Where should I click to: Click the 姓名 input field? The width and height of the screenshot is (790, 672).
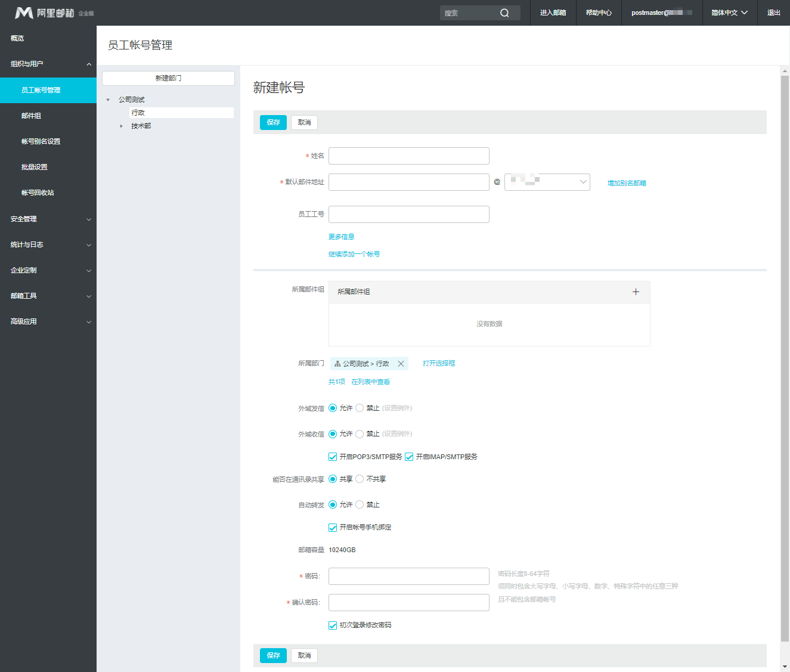[x=408, y=156]
